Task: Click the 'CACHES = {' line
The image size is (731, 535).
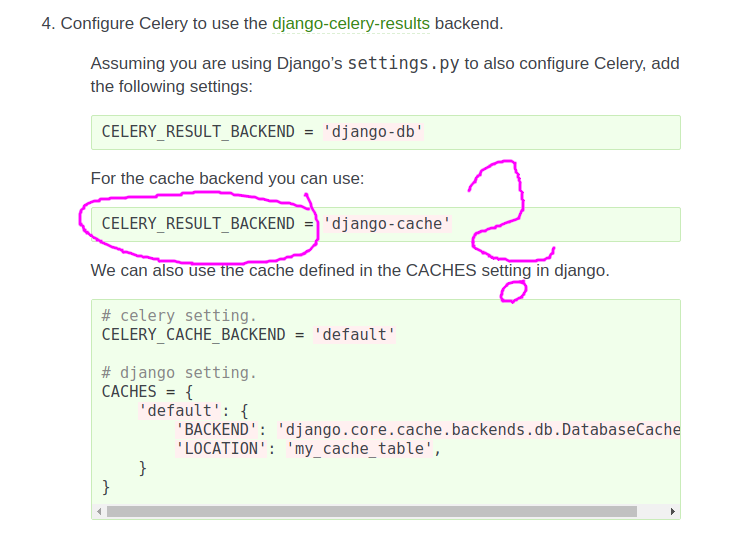Action: coord(147,392)
